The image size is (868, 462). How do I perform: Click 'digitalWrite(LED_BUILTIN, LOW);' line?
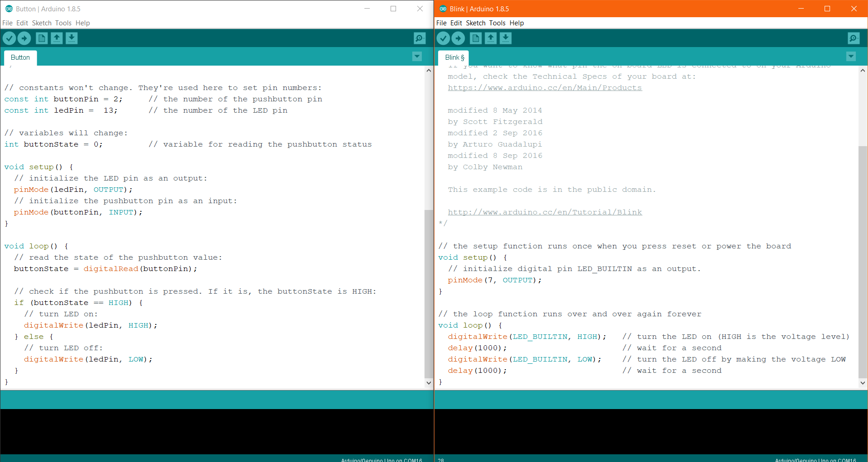tap(525, 359)
